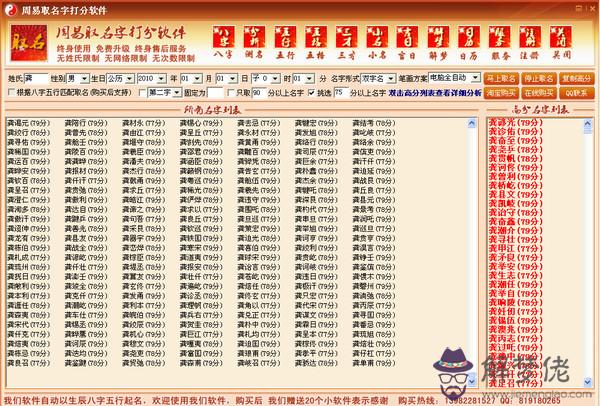Click the 只取 score field showing 90

point(259,92)
